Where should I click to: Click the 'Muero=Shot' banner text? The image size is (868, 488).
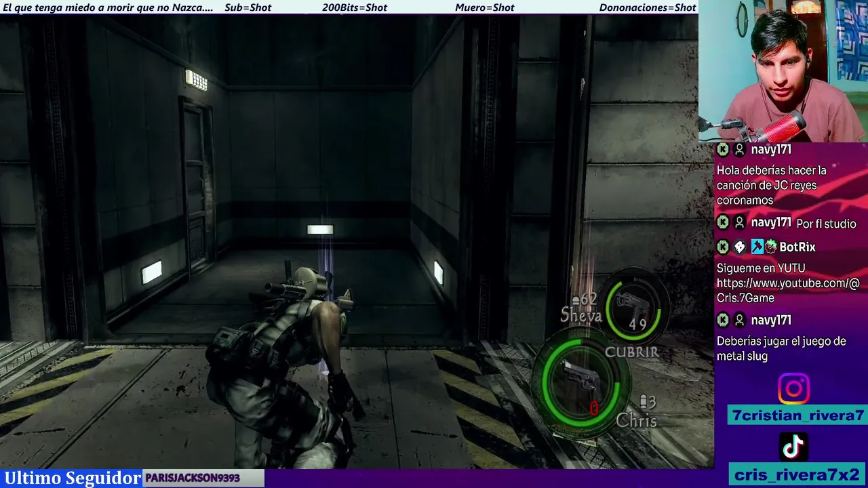485,7
